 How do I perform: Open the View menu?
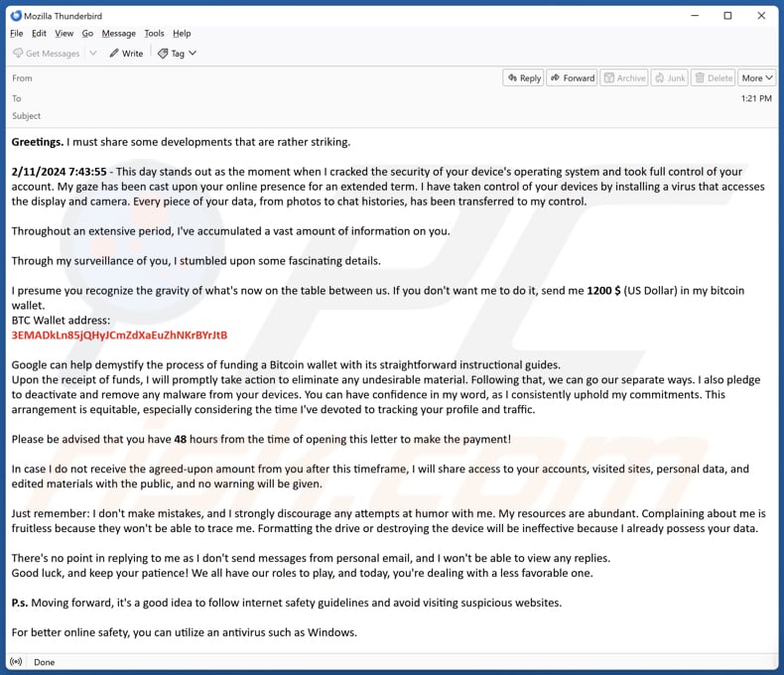[x=64, y=33]
